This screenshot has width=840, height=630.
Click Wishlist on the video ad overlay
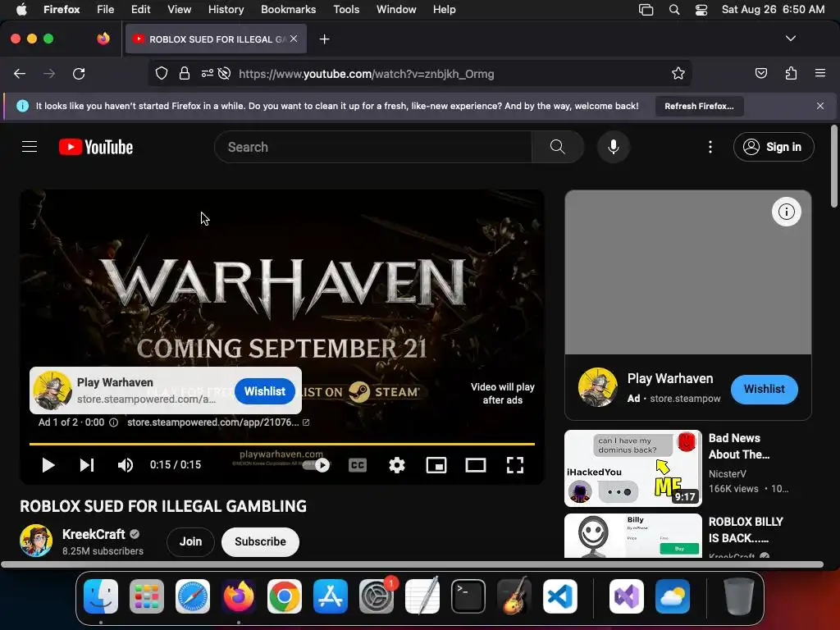coord(265,391)
